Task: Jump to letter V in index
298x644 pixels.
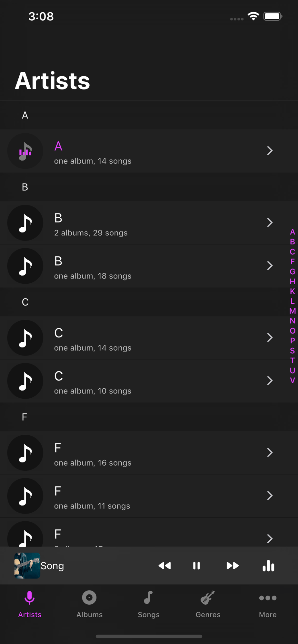Action: pos(293,380)
